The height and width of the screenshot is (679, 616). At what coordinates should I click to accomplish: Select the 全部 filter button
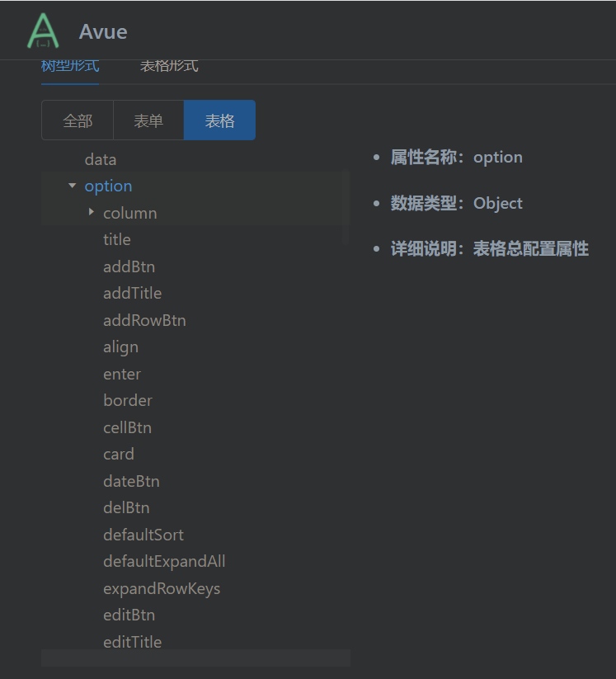[78, 120]
